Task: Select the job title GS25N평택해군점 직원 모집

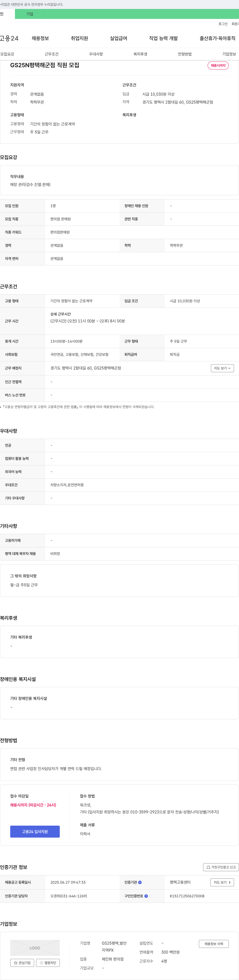Action: click(x=45, y=65)
